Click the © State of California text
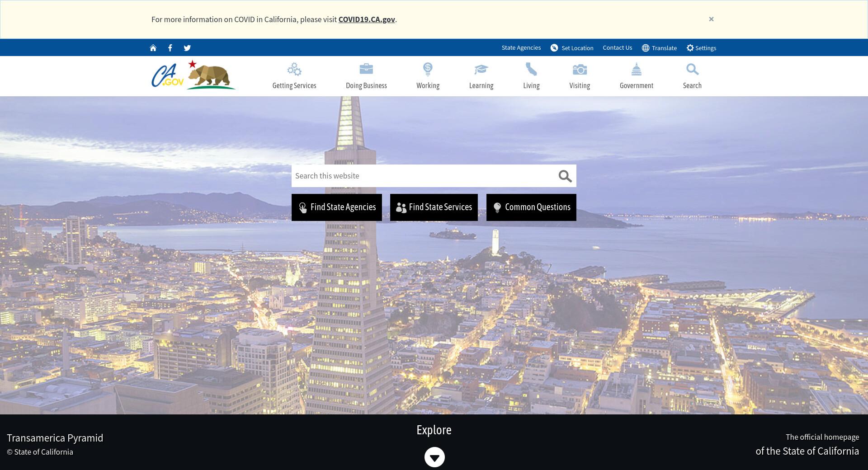This screenshot has width=868, height=470. point(40,452)
